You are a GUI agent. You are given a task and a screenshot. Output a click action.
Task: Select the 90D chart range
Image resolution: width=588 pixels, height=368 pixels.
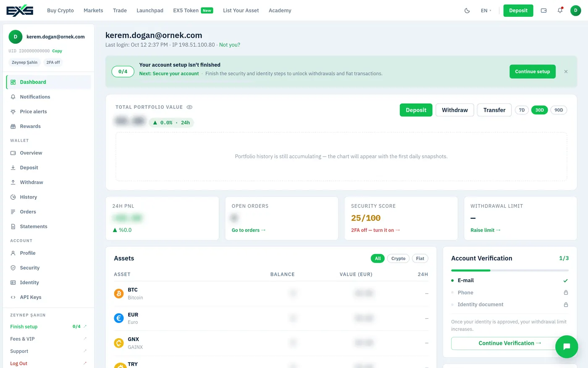tap(559, 110)
